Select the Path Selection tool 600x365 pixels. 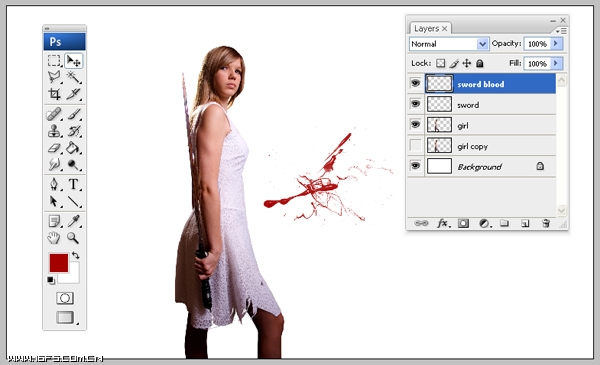pyautogui.click(x=54, y=201)
